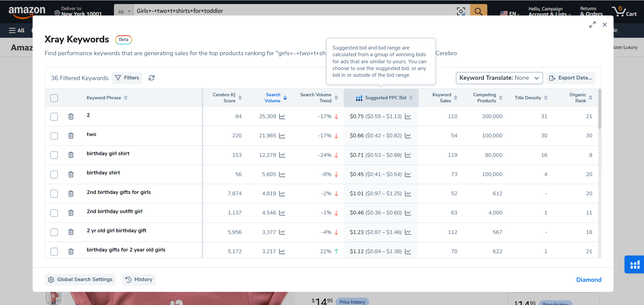This screenshot has height=305, width=644.
Task: Tick 'birthday gifts for 2 year old girls' checkbox
Action: (54, 251)
